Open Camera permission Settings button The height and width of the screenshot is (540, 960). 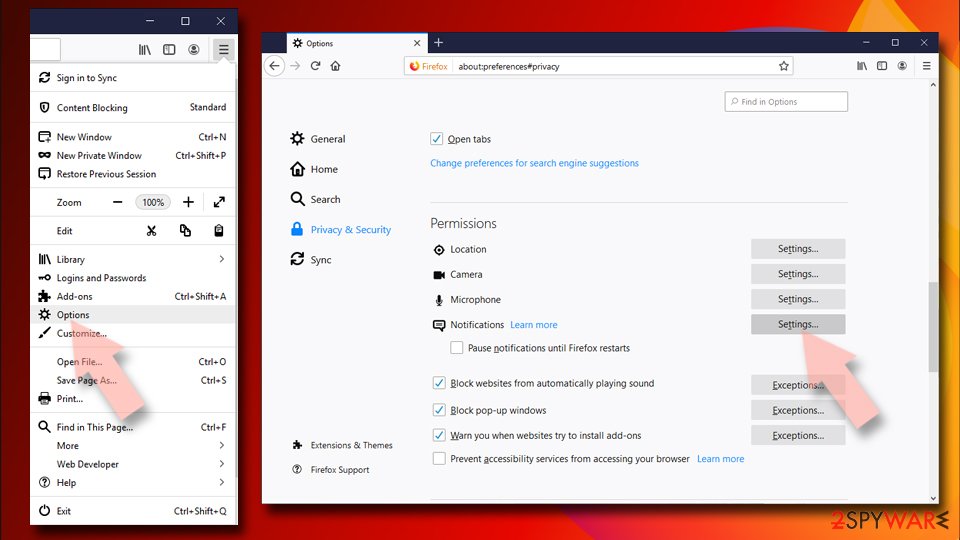click(x=798, y=274)
